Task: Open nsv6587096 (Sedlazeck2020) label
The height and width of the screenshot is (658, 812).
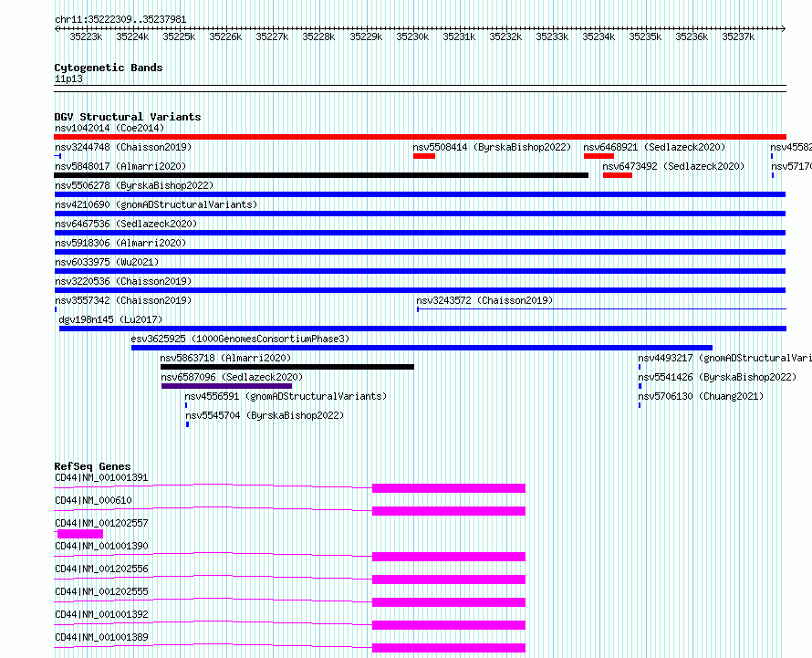Action: 232,377
